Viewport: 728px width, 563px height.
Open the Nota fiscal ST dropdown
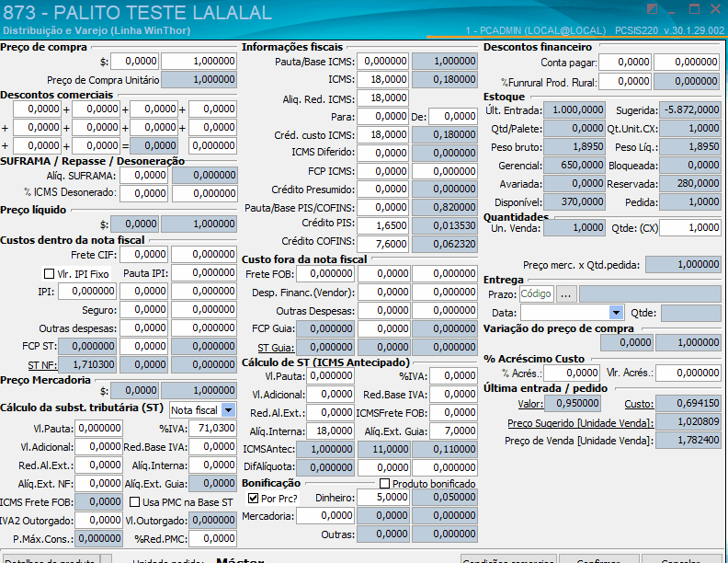[x=228, y=410]
